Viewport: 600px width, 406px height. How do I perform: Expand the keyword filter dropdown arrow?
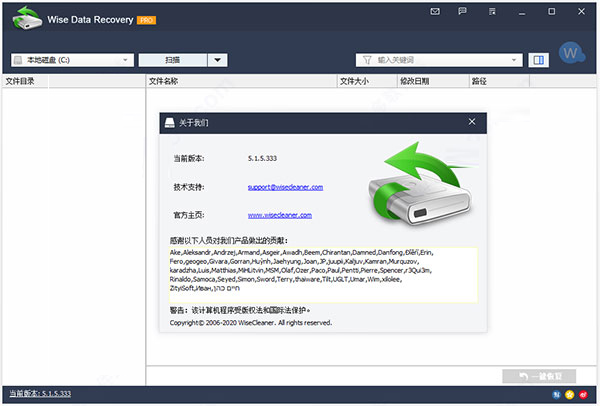click(x=514, y=60)
